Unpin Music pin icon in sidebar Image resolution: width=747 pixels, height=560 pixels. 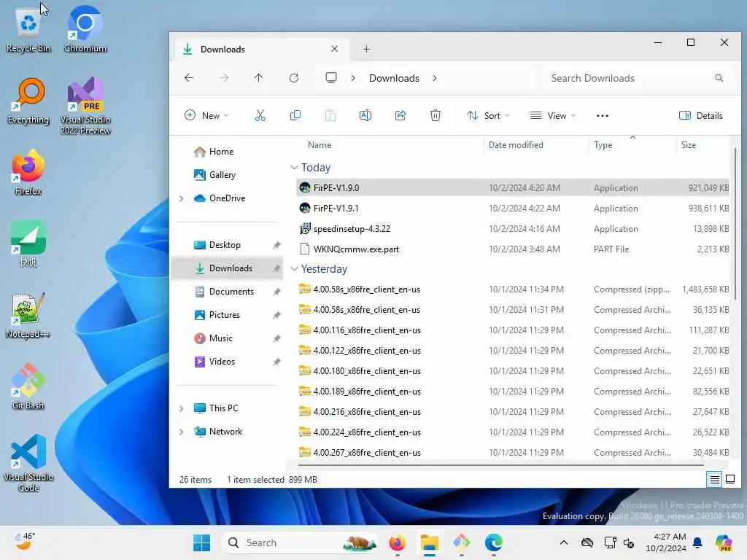tap(276, 338)
